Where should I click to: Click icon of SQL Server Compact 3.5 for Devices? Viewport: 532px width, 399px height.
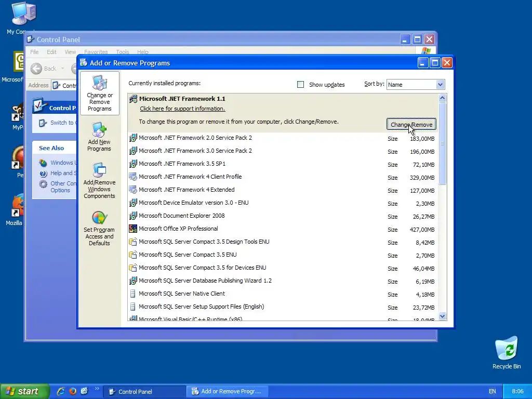[133, 268]
